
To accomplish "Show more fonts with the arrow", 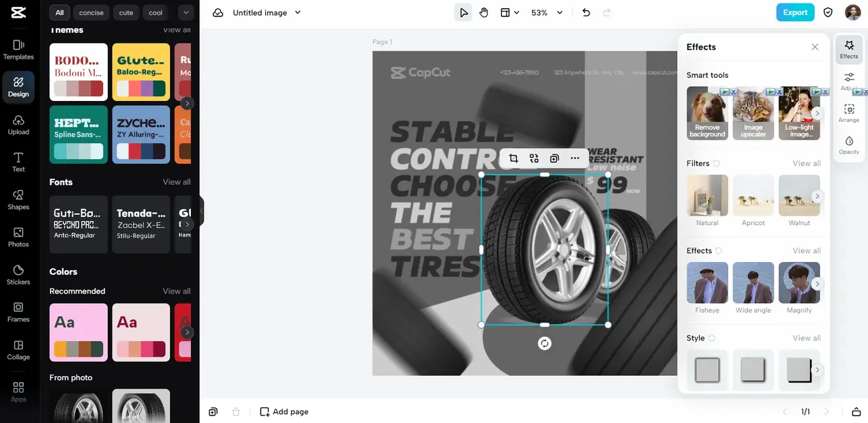I will (187, 224).
